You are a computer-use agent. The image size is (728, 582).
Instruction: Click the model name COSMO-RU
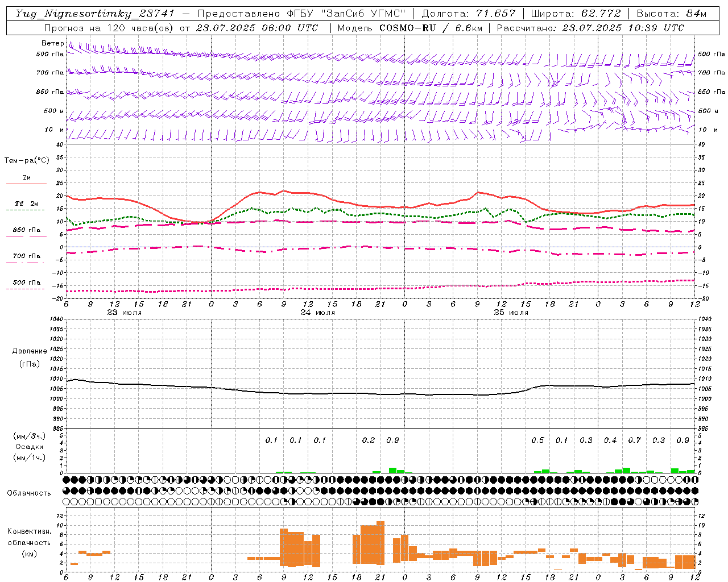tap(408, 28)
